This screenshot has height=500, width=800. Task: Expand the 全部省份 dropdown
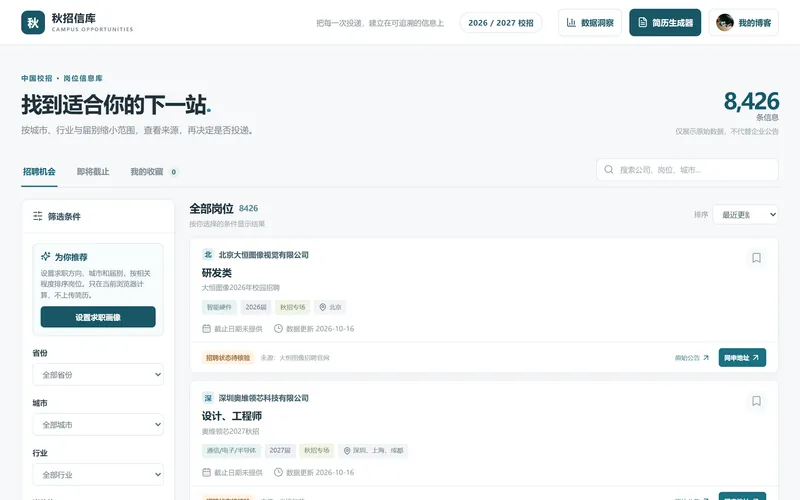coord(98,374)
